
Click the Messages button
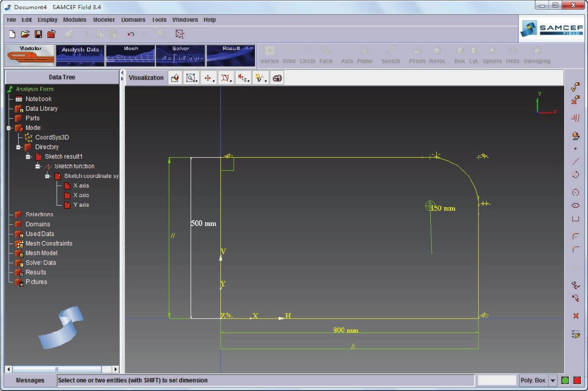pos(30,380)
